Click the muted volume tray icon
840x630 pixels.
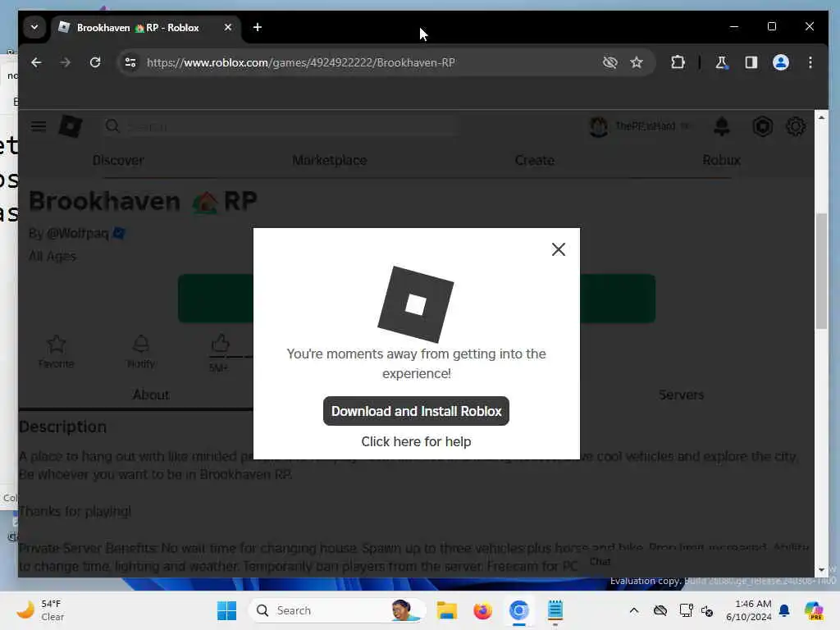(x=706, y=610)
